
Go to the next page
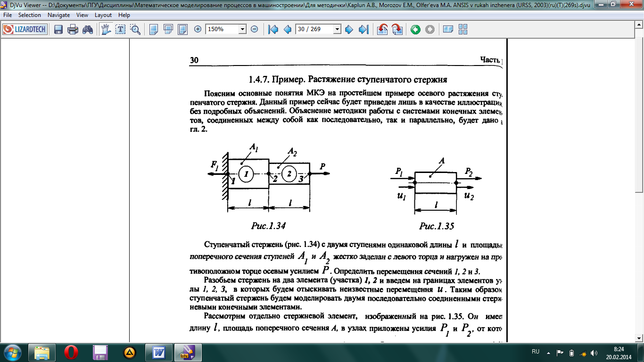349,29
